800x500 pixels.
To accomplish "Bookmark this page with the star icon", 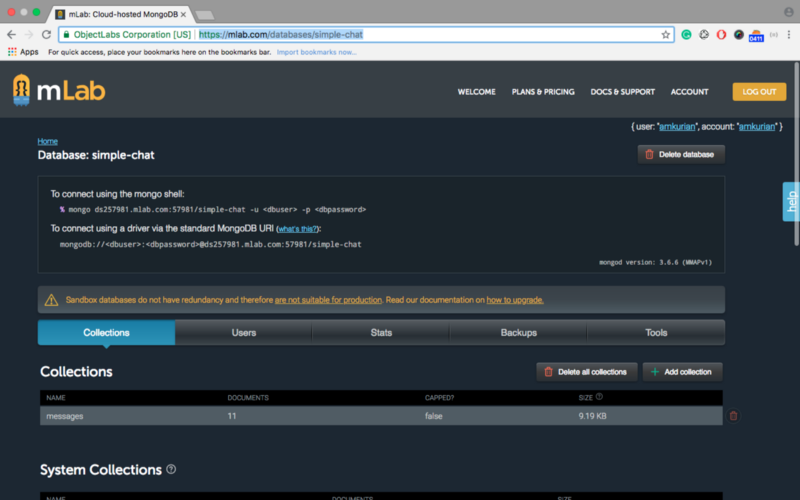I will point(666,34).
